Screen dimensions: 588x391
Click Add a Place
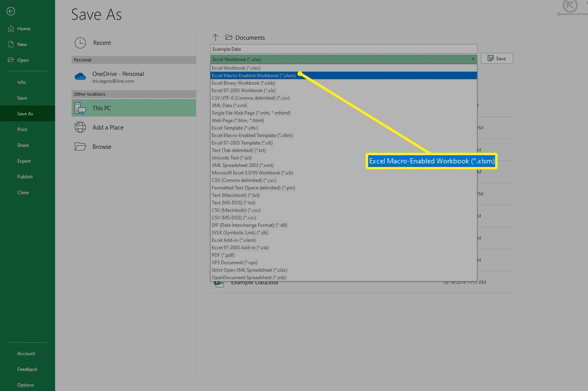pos(134,127)
